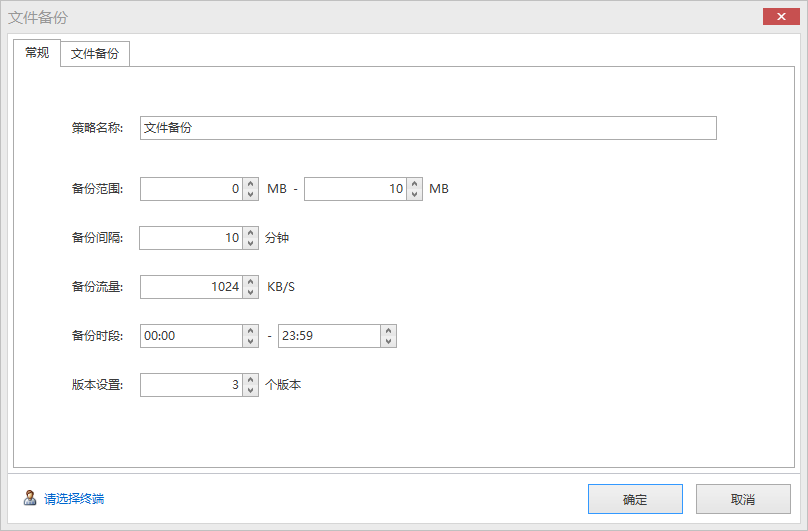The image size is (808, 531).
Task: Increase the 版本设置 version count
Action: pyautogui.click(x=250, y=379)
